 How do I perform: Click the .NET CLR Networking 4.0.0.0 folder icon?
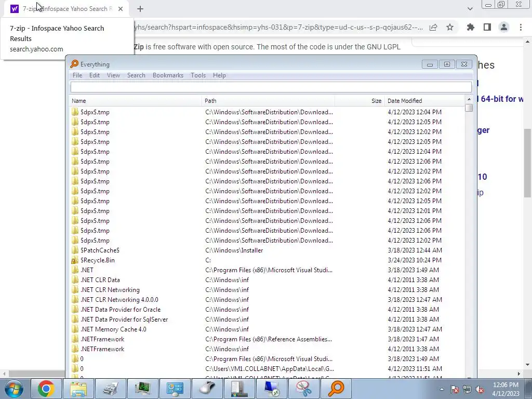pos(75,300)
